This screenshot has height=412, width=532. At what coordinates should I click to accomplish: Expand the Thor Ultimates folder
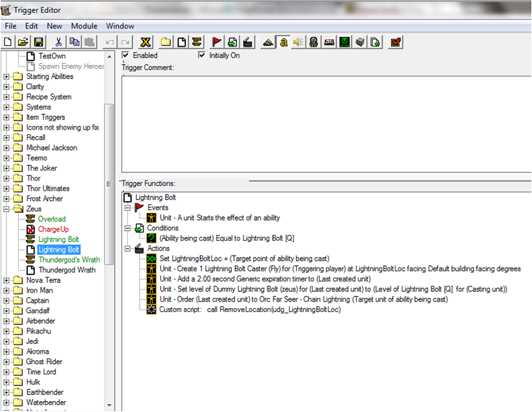[6, 189]
